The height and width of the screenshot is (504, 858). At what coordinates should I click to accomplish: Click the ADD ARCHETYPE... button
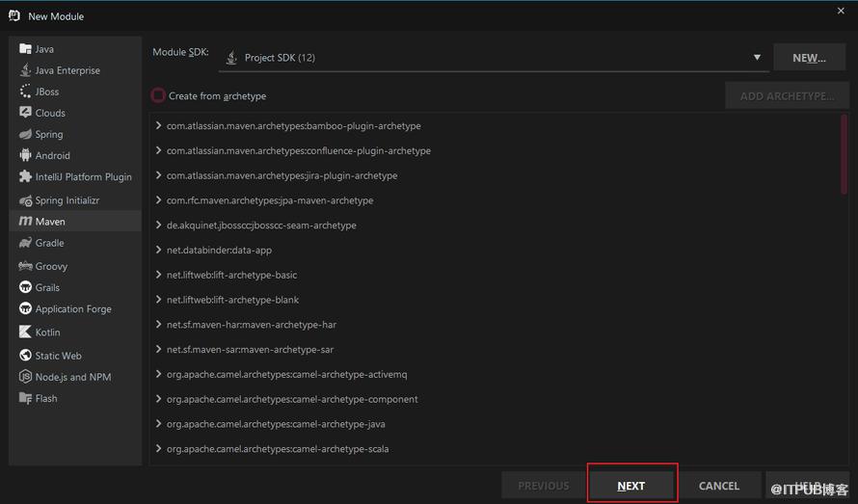tap(787, 95)
